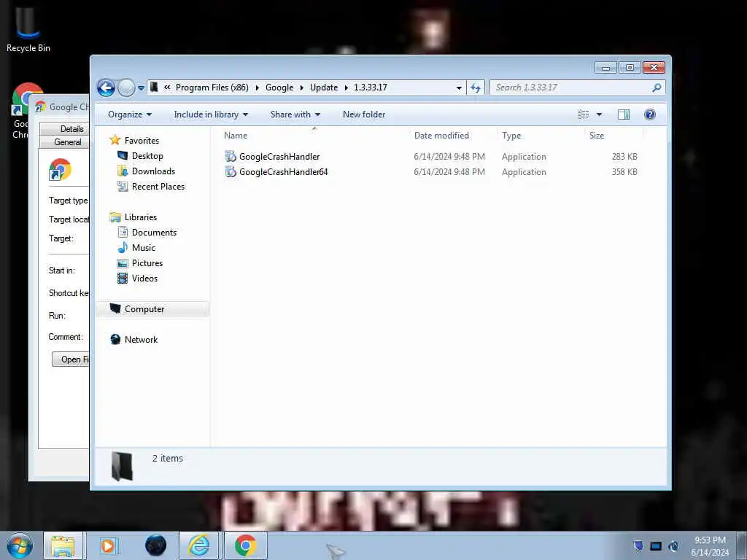Expand arrow after Program Files (x86) breadcrumb
Viewport: 747px width, 560px height.
coord(258,87)
